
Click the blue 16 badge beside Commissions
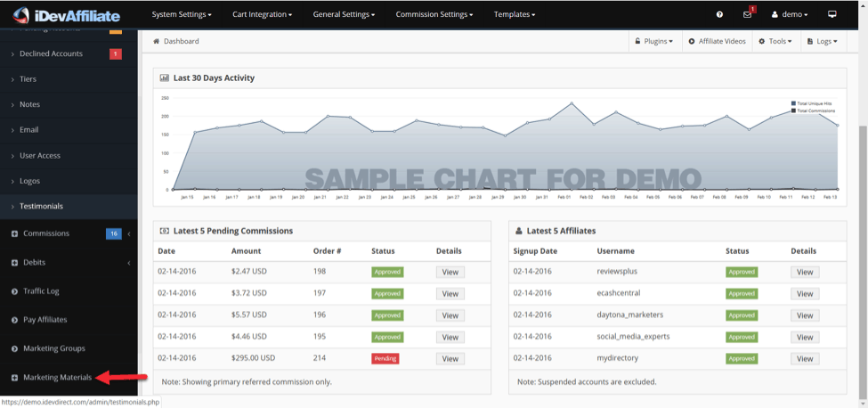tap(113, 233)
